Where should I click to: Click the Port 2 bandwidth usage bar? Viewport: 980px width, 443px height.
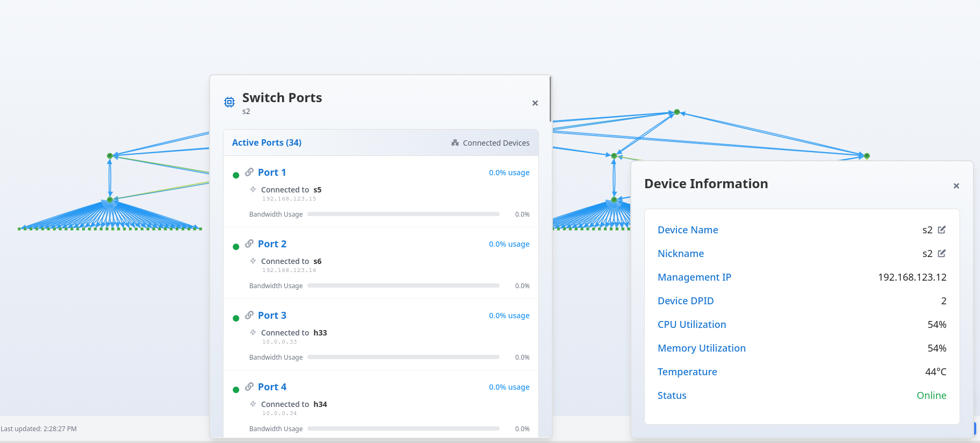coord(403,285)
